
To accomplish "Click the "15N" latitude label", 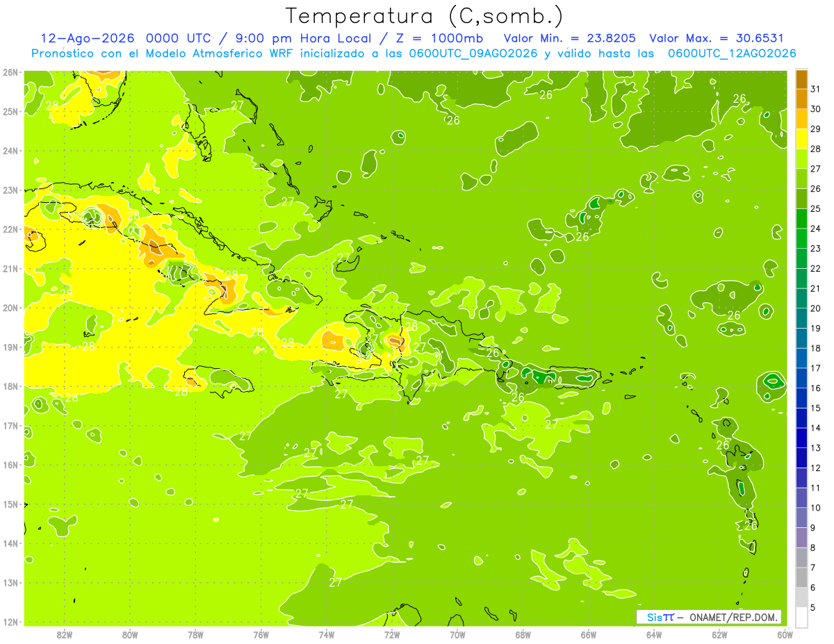I will pos(10,504).
